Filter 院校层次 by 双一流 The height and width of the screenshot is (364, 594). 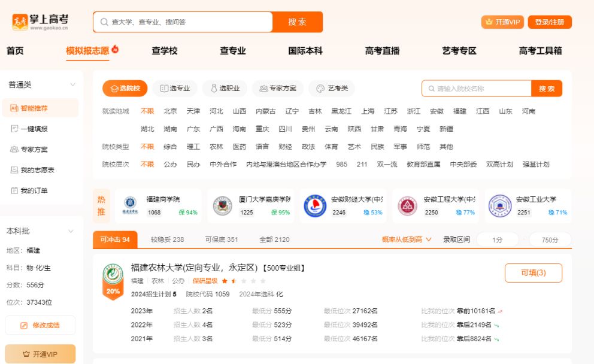(x=387, y=165)
